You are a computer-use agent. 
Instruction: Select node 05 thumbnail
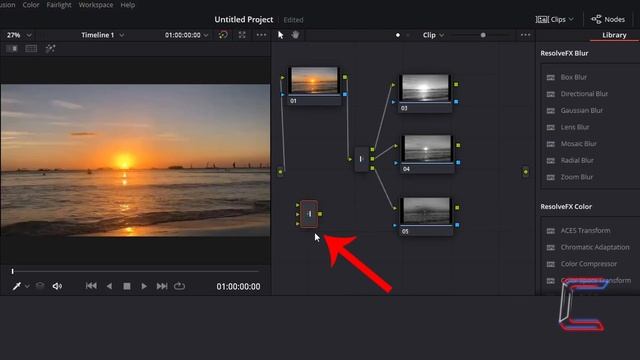[x=426, y=211]
